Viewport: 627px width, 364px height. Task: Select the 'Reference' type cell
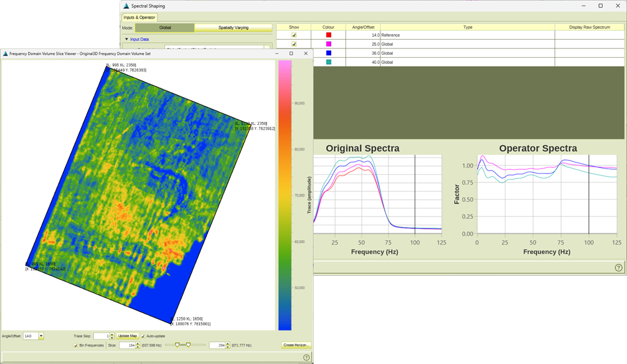point(468,35)
